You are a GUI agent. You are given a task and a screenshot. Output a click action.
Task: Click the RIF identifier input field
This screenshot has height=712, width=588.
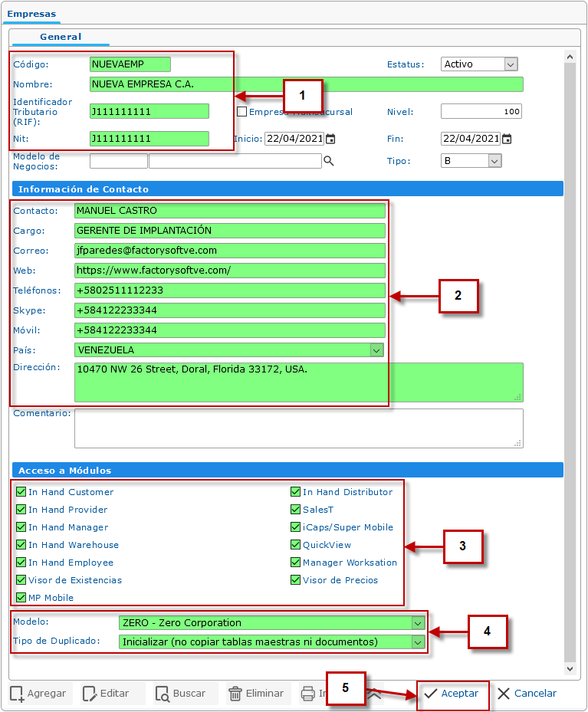click(x=149, y=111)
